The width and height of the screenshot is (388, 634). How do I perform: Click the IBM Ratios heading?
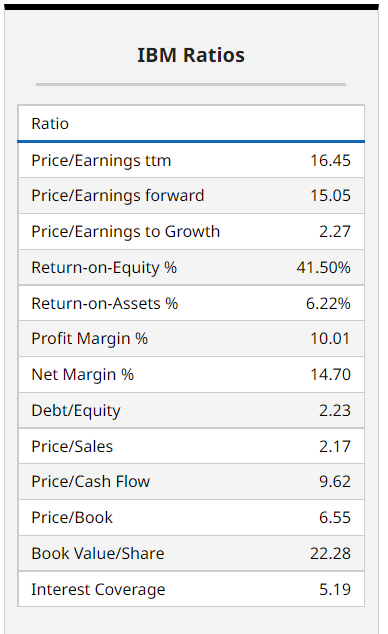pyautogui.click(x=191, y=55)
